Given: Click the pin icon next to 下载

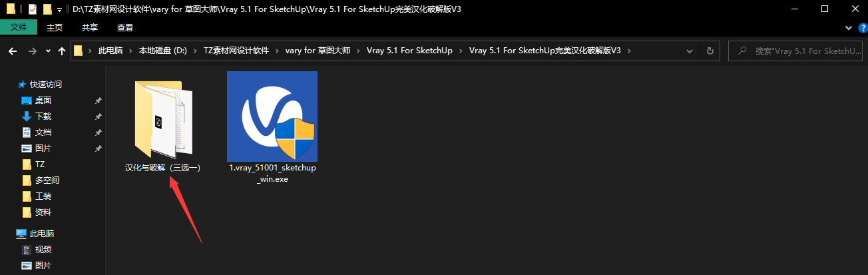Looking at the screenshot, I should 99,117.
